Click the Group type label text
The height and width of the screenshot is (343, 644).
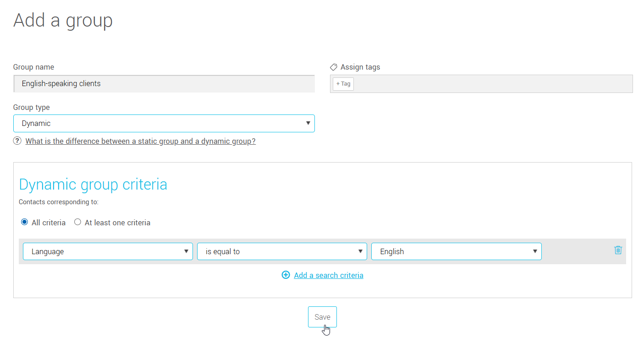point(31,108)
